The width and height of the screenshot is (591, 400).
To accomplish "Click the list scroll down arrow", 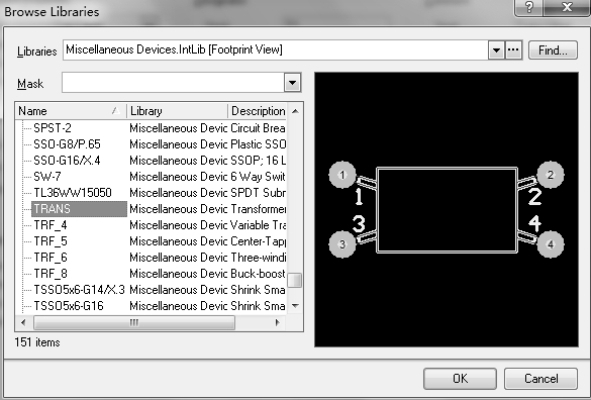I will pos(295,305).
